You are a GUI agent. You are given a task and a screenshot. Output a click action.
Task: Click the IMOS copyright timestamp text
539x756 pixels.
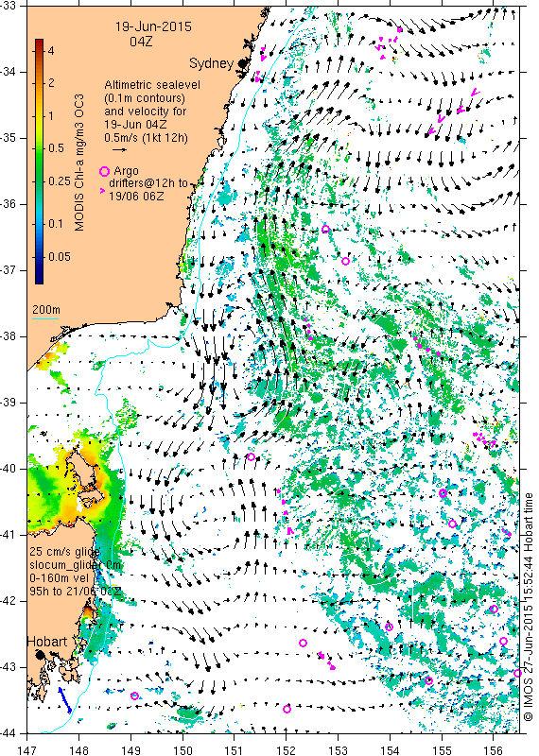click(528, 607)
